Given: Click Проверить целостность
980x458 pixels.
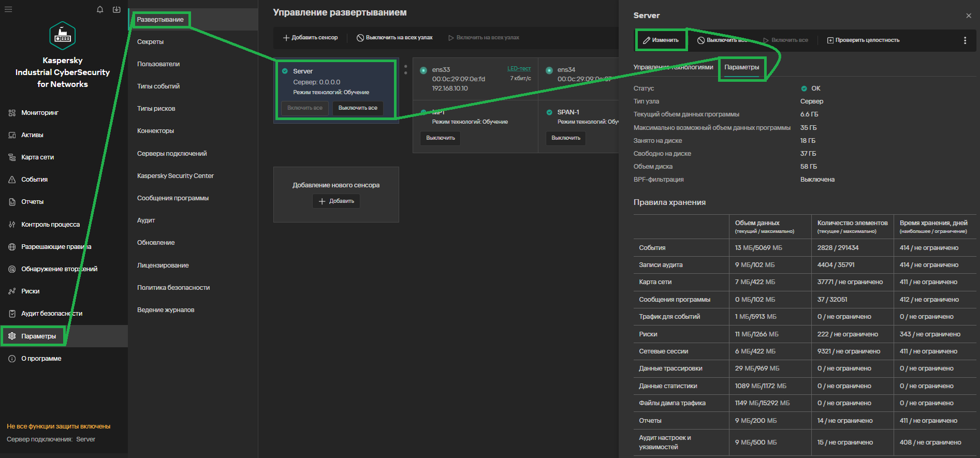Looking at the screenshot, I should (x=863, y=40).
